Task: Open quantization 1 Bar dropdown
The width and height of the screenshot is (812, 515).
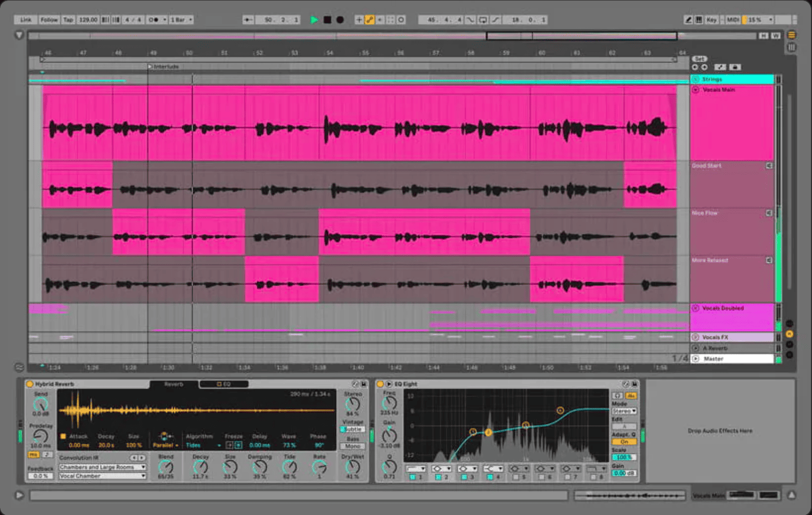Action: (x=181, y=20)
